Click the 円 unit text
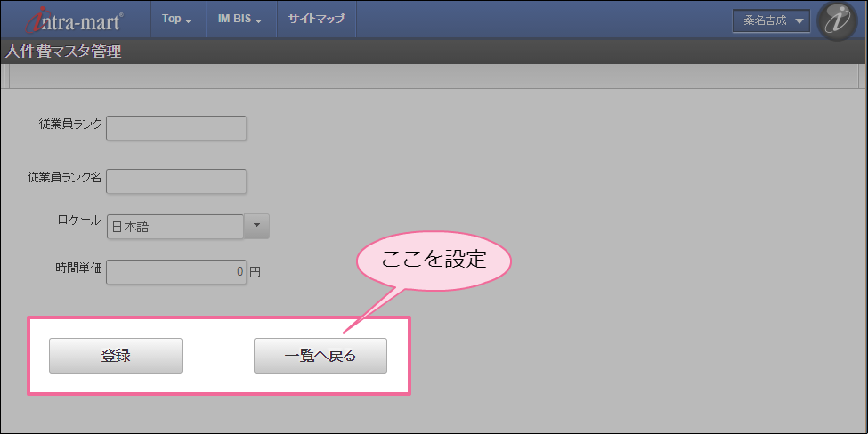The image size is (868, 434). 255,272
